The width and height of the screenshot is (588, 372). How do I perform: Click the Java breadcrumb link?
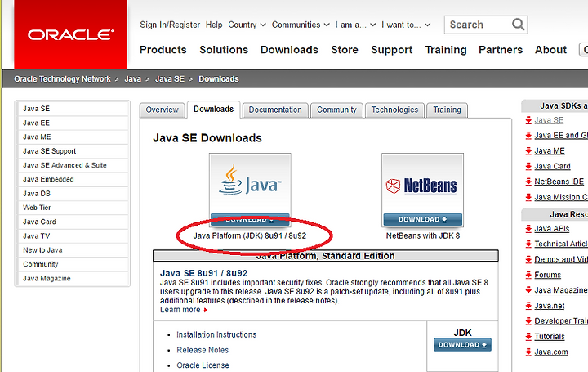133,78
